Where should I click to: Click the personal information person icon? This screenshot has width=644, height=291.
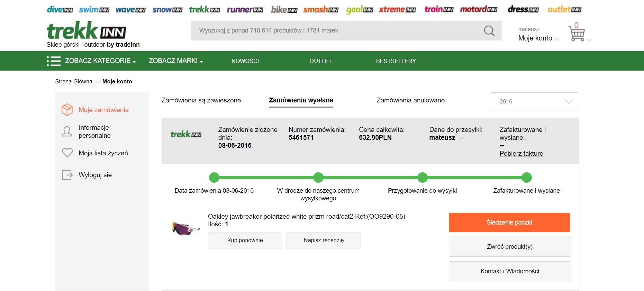67,131
